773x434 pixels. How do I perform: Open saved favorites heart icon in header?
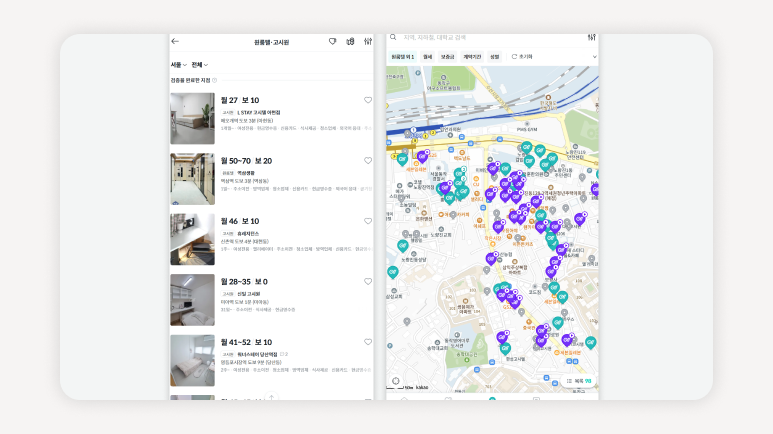[333, 42]
